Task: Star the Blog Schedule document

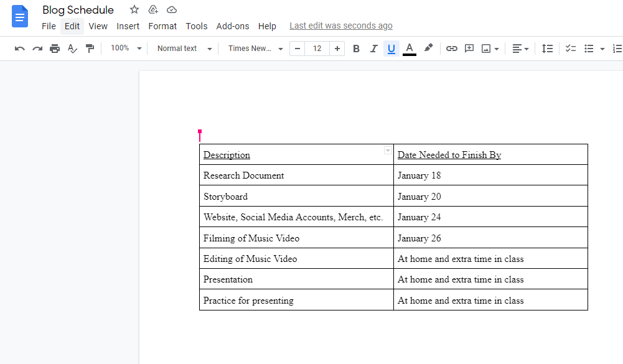Action: 134,9
